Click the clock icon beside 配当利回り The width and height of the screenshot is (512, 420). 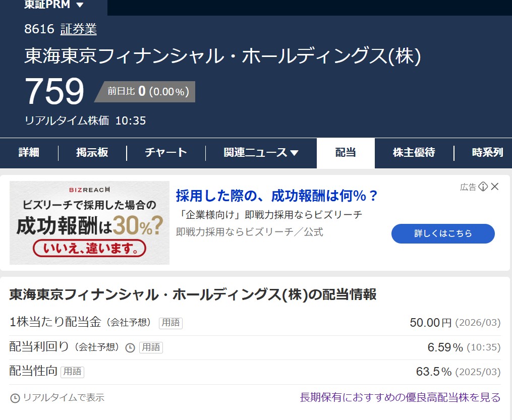click(130, 348)
